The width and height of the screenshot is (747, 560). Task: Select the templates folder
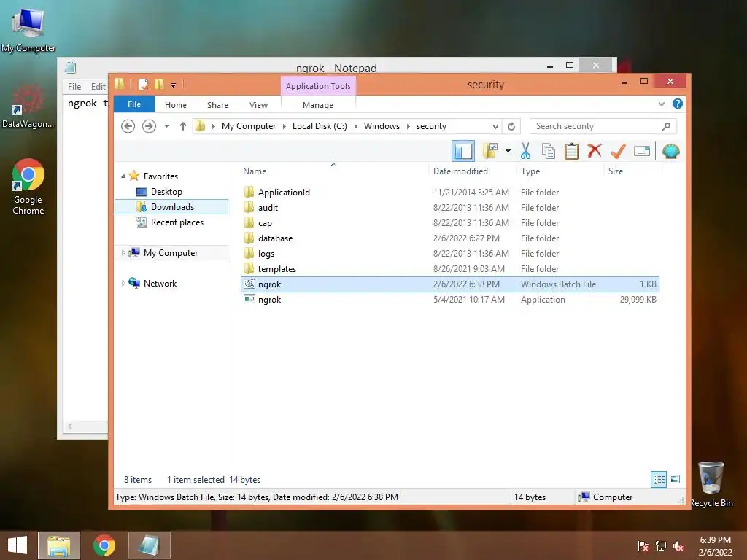point(276,268)
